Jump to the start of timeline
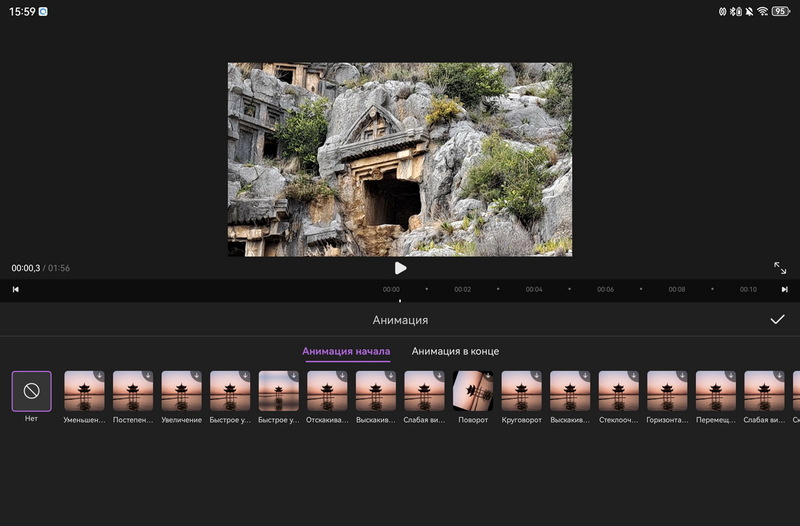Viewport: 800px width, 526px height. tap(16, 289)
